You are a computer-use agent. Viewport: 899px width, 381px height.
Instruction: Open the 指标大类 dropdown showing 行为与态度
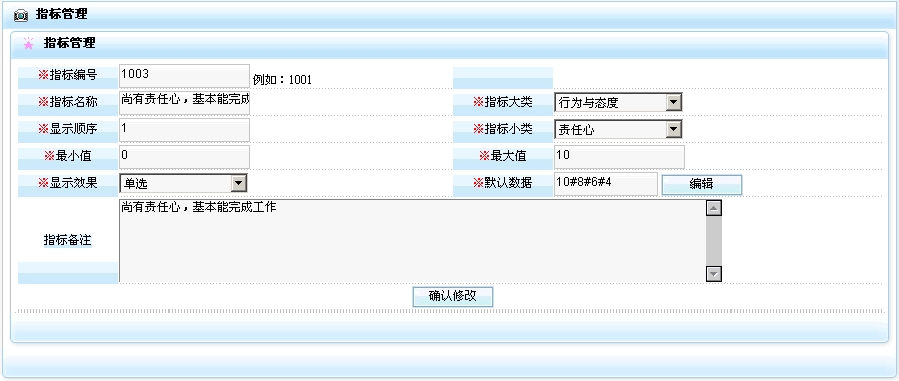tap(618, 103)
